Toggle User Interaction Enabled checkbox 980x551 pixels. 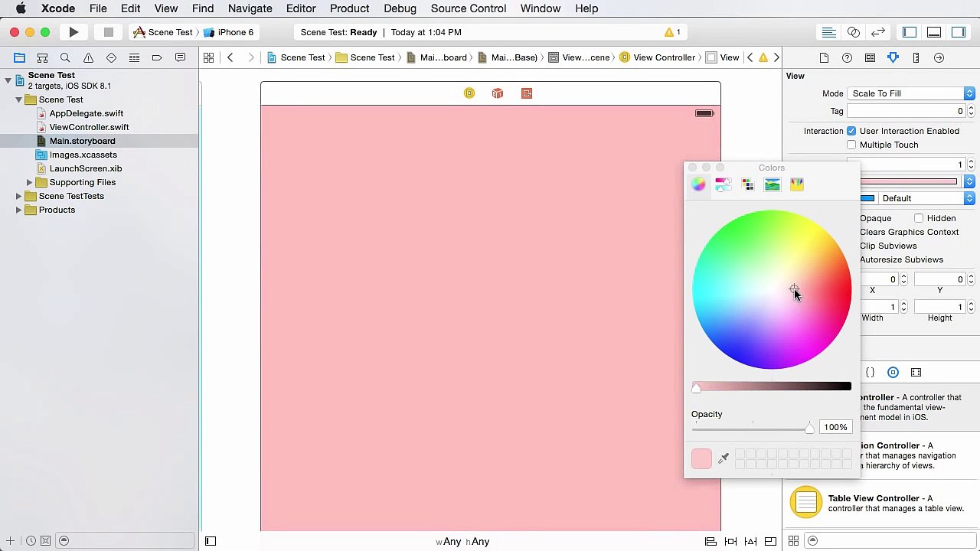pos(851,131)
